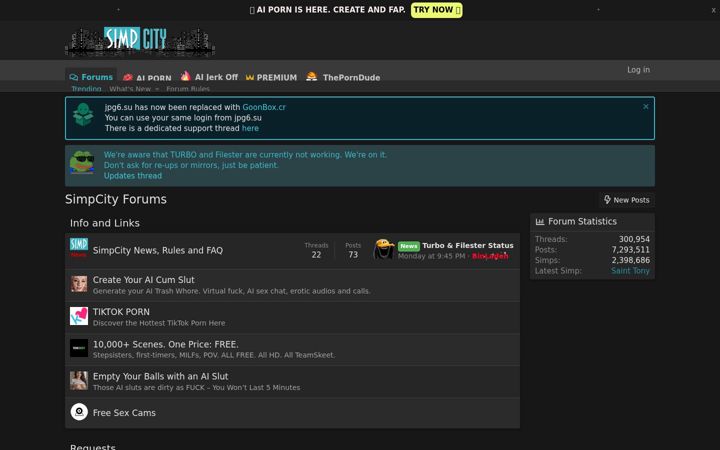
Task: Click the New Posts button
Action: 626,200
